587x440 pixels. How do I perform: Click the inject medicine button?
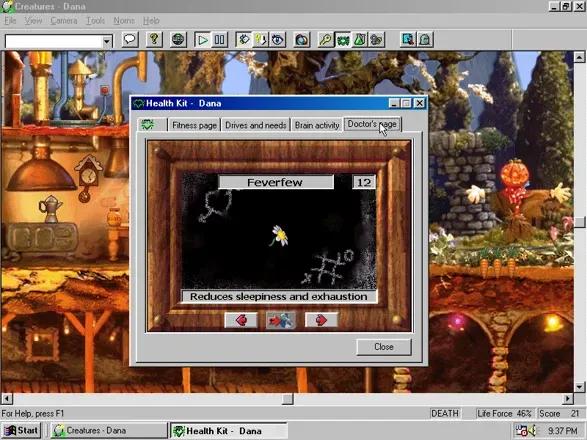tap(281, 321)
